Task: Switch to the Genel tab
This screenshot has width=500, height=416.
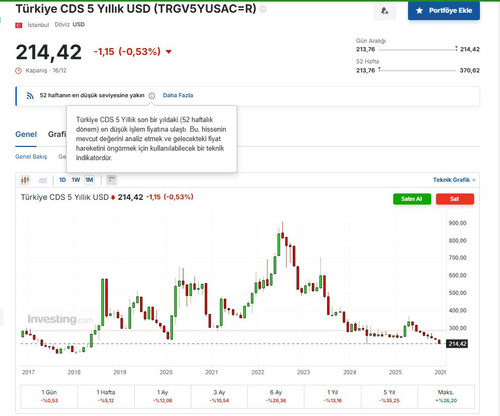Action: pos(26,134)
